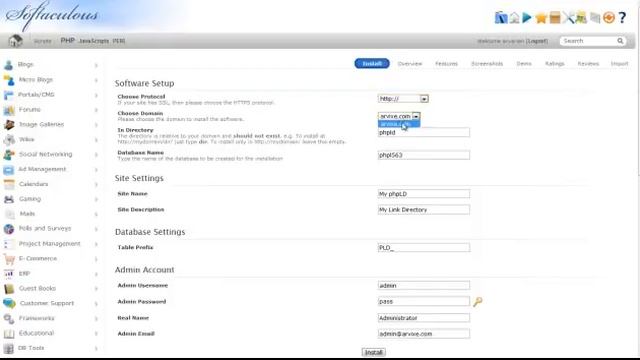Open the Import tab
Screen dimensions: 640x360
pyautogui.click(x=619, y=64)
